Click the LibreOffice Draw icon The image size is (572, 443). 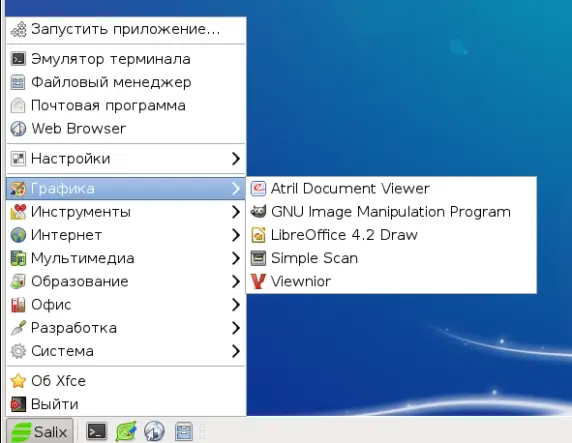[258, 235]
